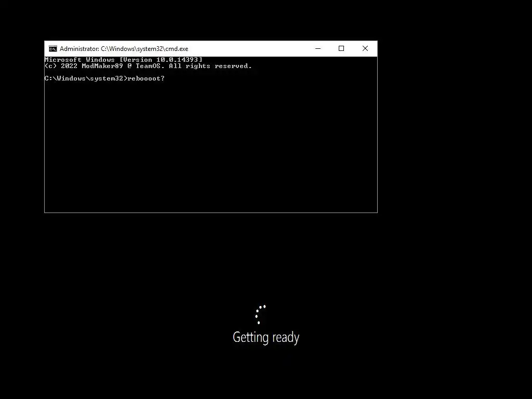Viewport: 532px width, 399px height.
Task: Maximize the Administrator cmd.exe window
Action: [341, 48]
